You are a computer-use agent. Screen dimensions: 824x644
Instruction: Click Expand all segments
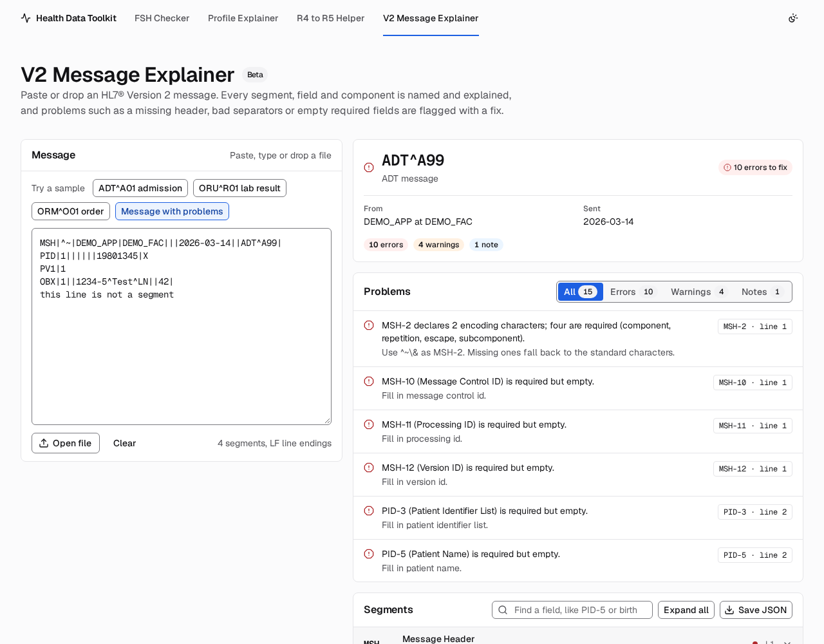[x=686, y=610]
